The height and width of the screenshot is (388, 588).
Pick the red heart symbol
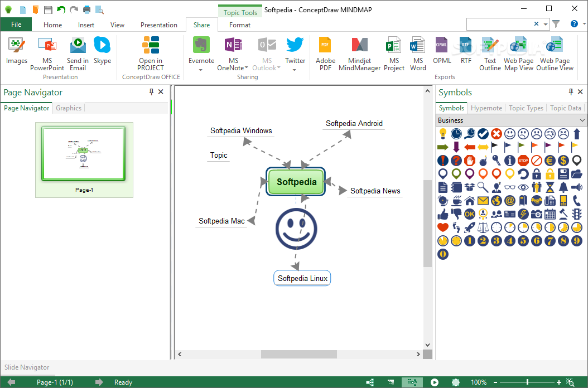443,227
